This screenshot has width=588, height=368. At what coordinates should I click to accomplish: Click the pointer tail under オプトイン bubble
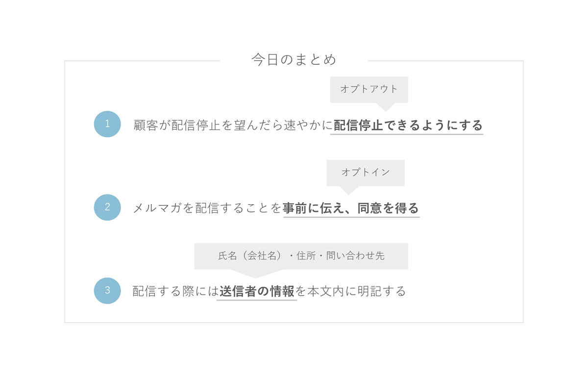pyautogui.click(x=349, y=190)
